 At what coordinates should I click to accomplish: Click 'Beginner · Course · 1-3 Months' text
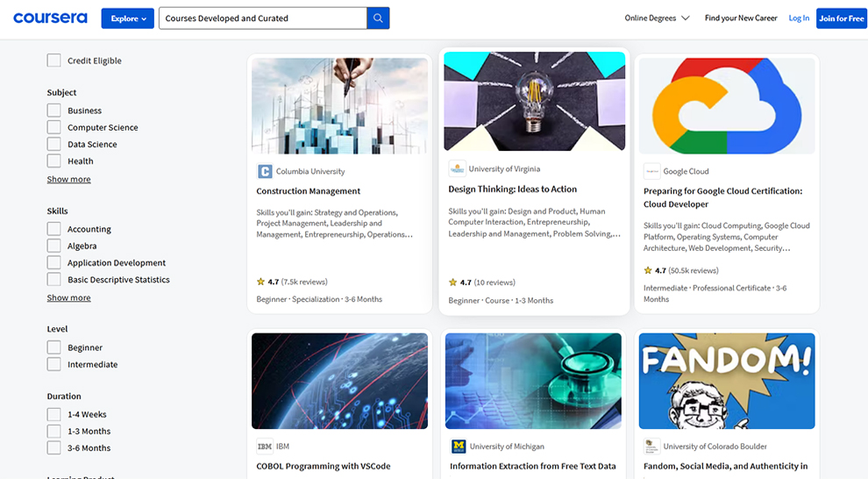click(501, 300)
